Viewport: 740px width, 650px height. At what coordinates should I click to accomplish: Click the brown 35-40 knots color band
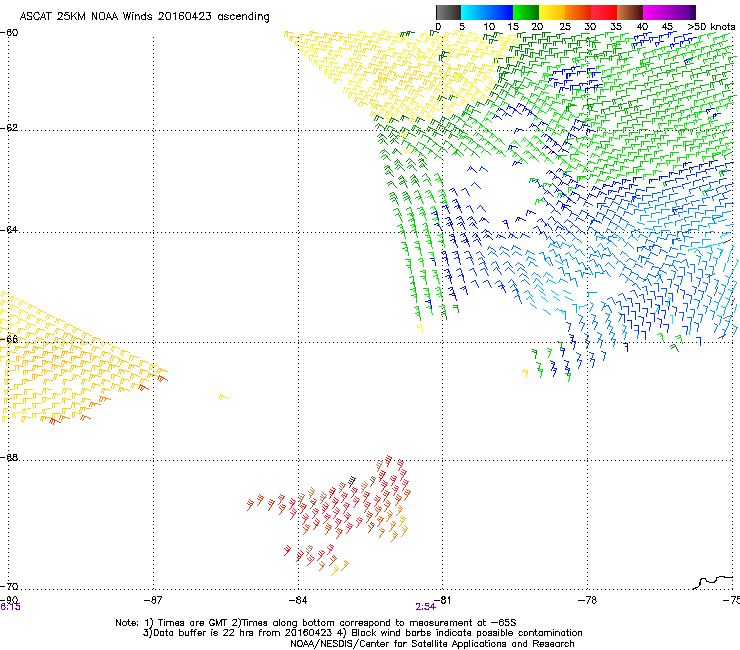630,12
